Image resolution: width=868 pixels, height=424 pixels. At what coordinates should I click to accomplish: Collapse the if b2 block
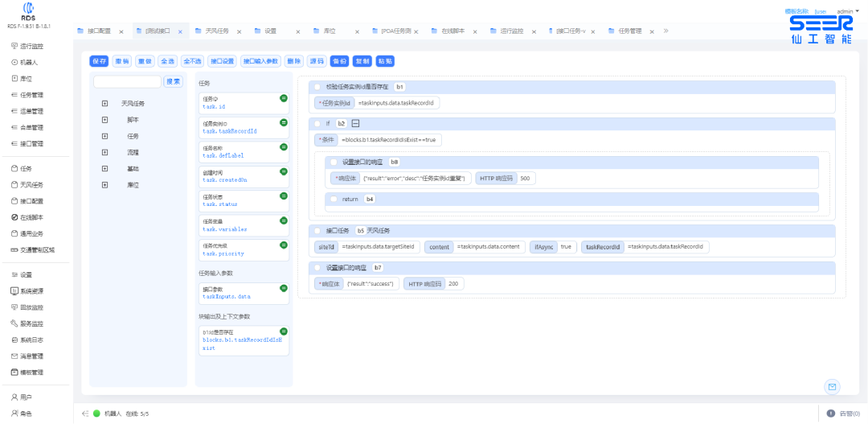coord(355,123)
